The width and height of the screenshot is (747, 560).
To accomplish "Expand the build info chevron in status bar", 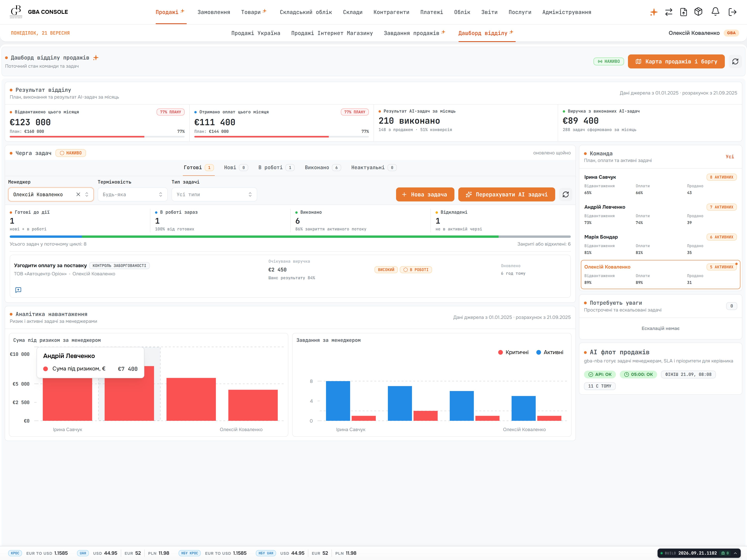I will coord(735,553).
